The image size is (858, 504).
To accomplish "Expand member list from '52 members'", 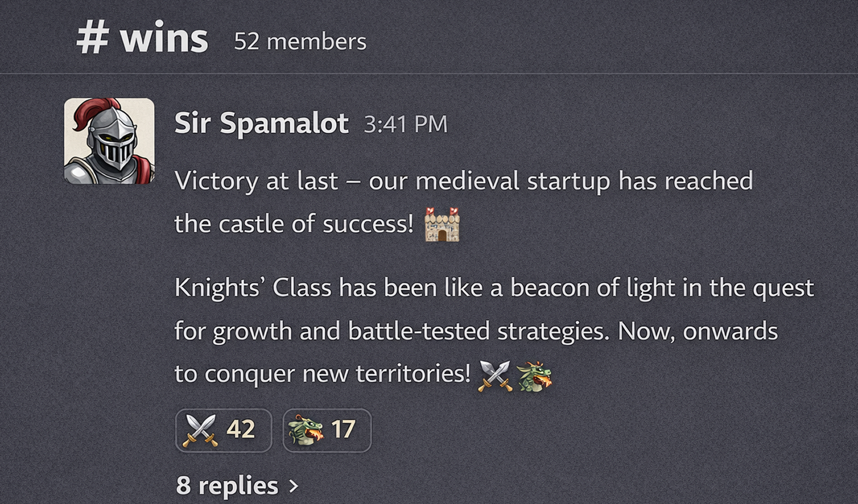I will 301,41.
